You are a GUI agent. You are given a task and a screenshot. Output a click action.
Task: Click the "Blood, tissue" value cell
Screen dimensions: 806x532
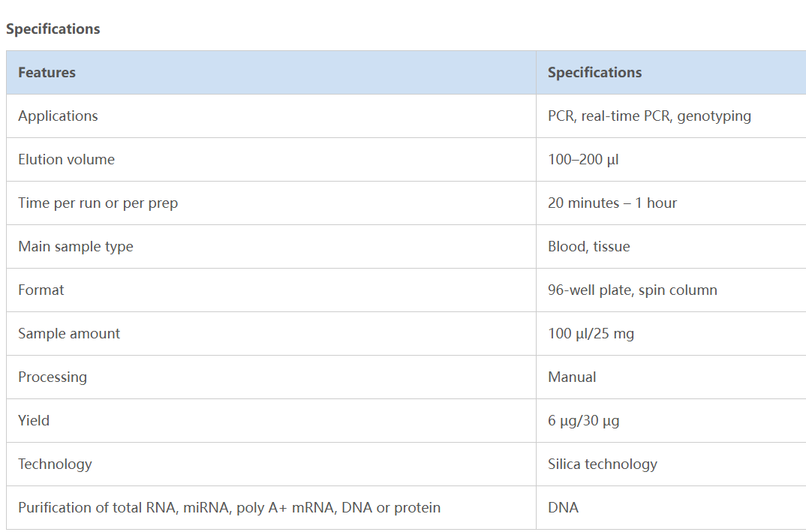[x=588, y=247]
